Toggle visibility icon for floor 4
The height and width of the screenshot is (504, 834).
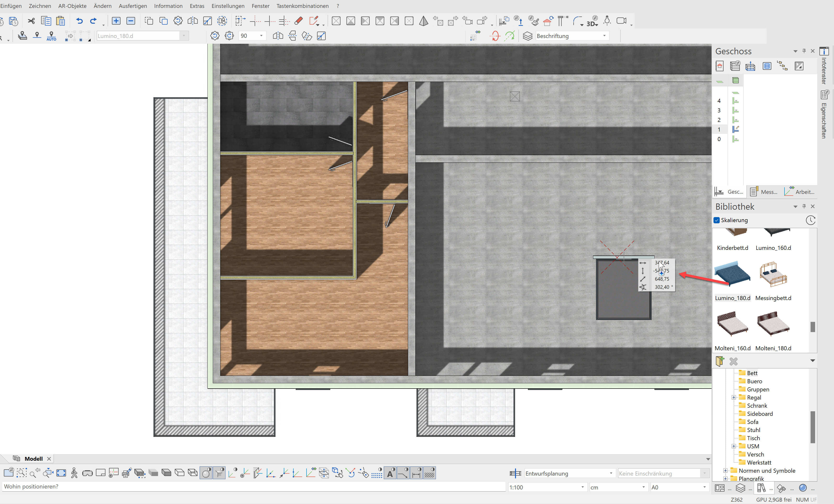click(x=735, y=101)
